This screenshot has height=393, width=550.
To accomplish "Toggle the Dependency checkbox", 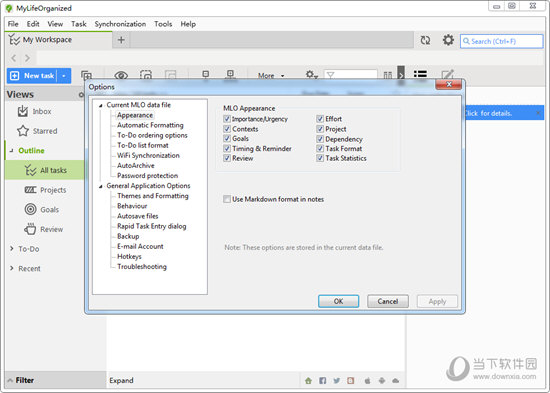I will [320, 139].
